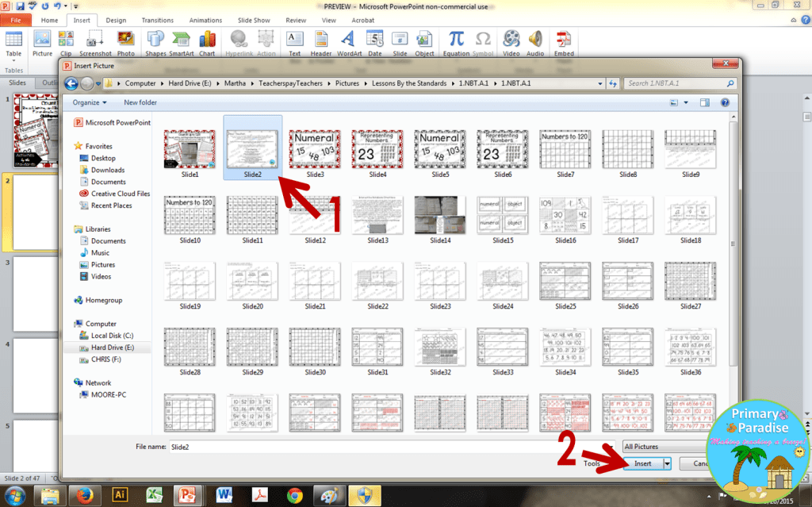Open Header and Footer from ribbon
812x507 pixels.
tap(321, 44)
